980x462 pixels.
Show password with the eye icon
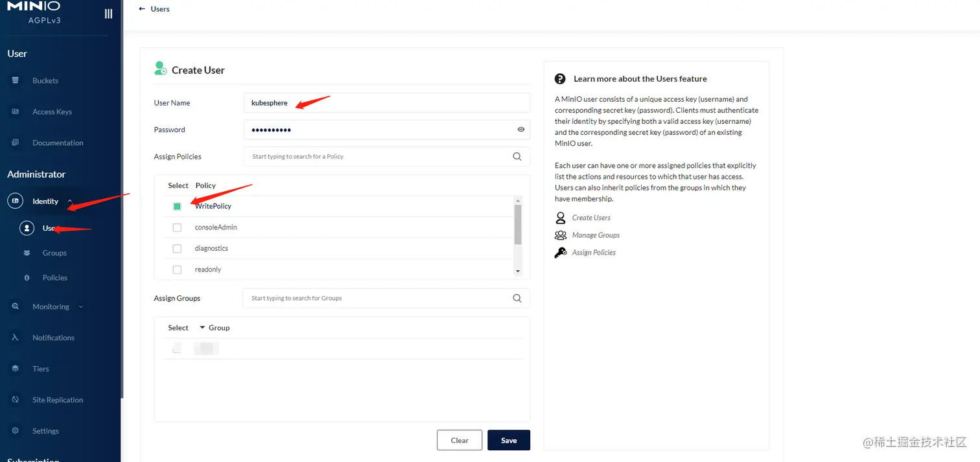click(x=521, y=130)
